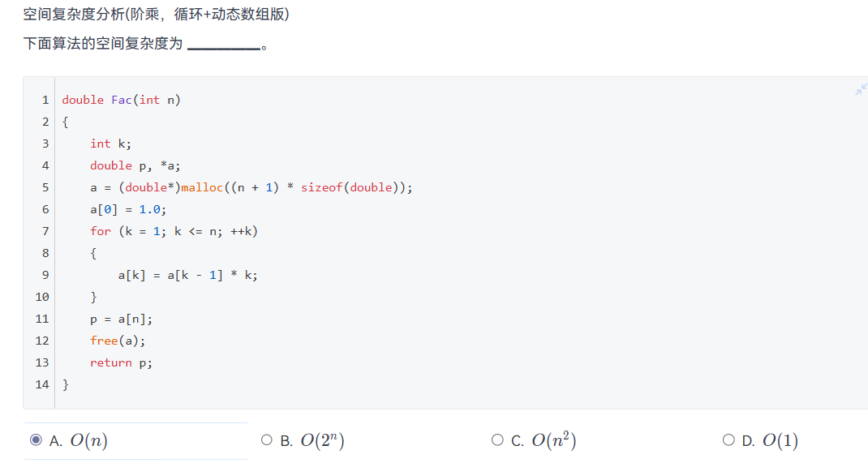Click the blank answer underline in question
The image size is (868, 463).
224,45
